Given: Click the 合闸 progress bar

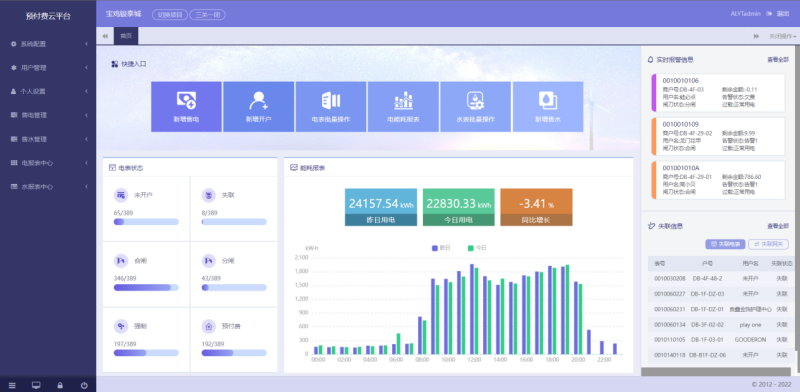Looking at the screenshot, I should click(146, 288).
